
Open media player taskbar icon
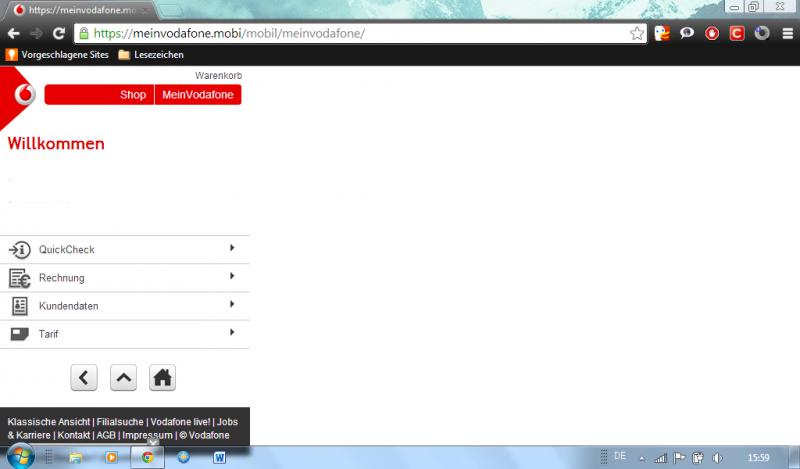(111, 457)
